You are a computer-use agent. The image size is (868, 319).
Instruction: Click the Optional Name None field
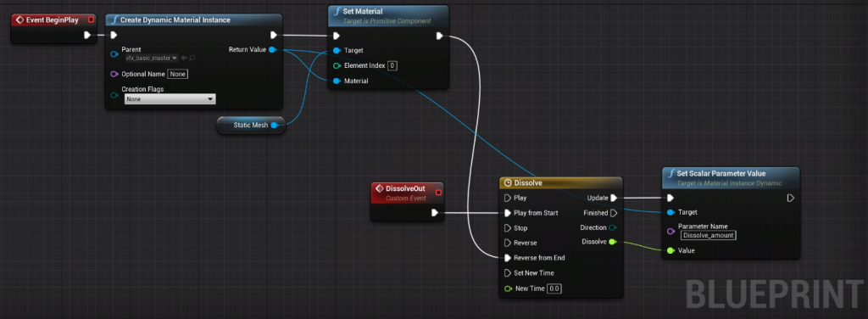coord(178,74)
